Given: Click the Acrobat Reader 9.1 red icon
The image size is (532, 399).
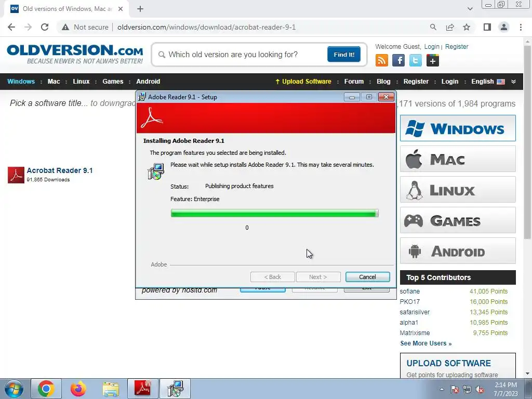Looking at the screenshot, I should (16, 175).
